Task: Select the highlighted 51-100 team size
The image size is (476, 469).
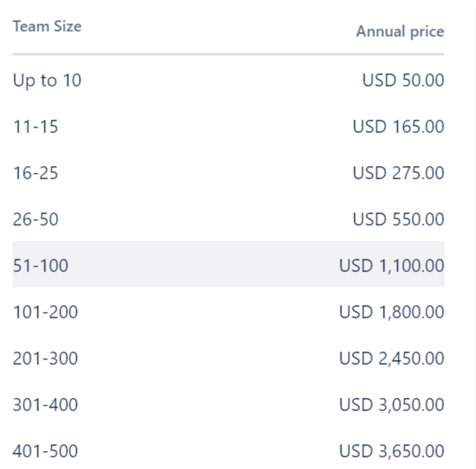Action: pos(41,265)
